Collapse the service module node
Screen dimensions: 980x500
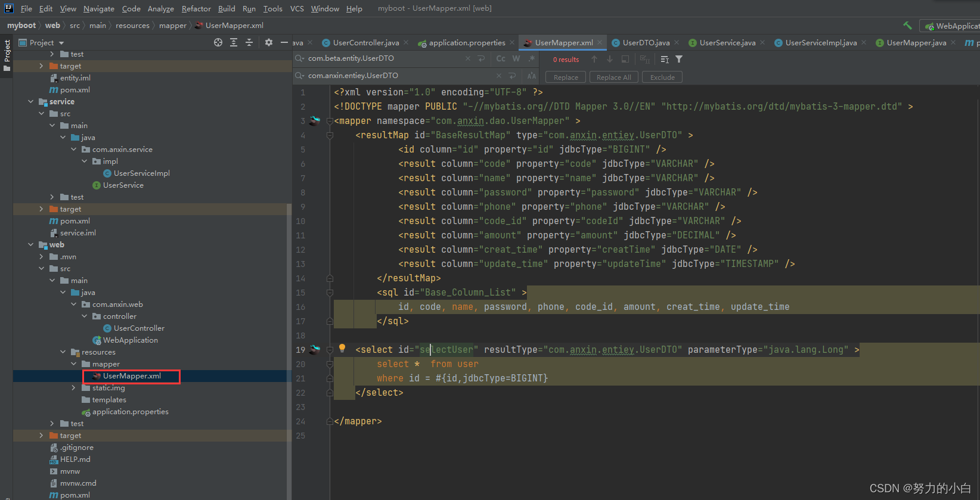tap(30, 102)
